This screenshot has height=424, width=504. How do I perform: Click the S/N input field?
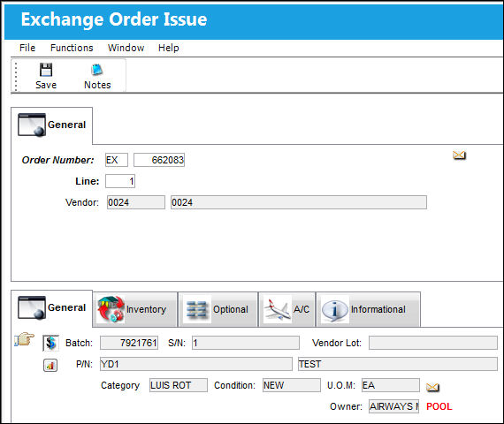[246, 343]
